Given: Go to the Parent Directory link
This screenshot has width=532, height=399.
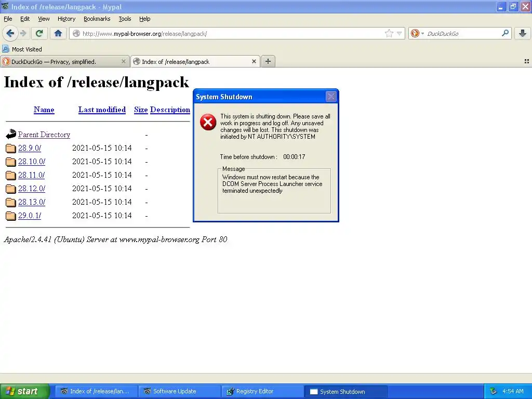Looking at the screenshot, I should pos(44,135).
